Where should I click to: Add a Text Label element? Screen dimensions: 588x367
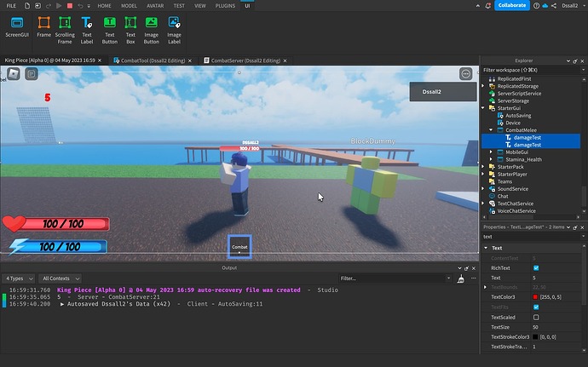[x=87, y=31]
